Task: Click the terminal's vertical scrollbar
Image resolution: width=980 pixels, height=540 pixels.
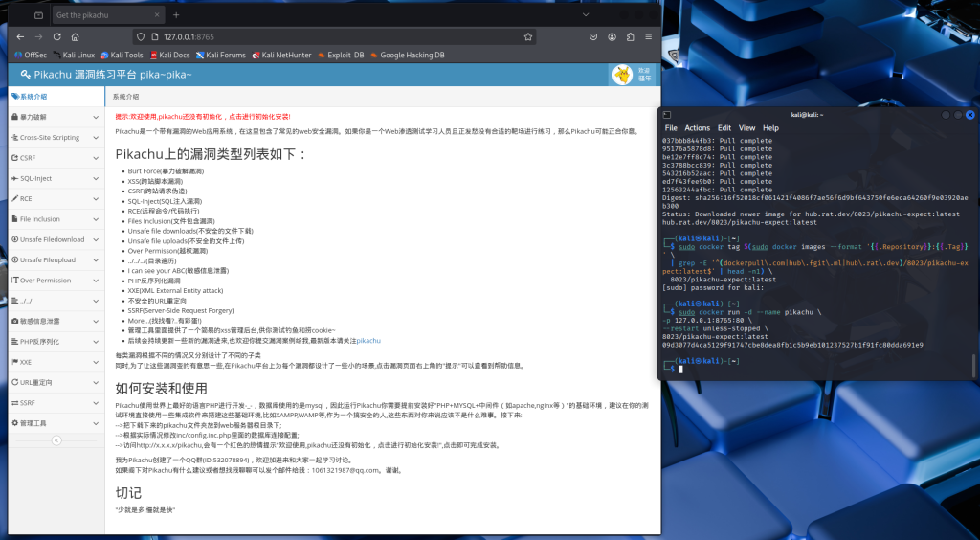Action: tap(972, 364)
